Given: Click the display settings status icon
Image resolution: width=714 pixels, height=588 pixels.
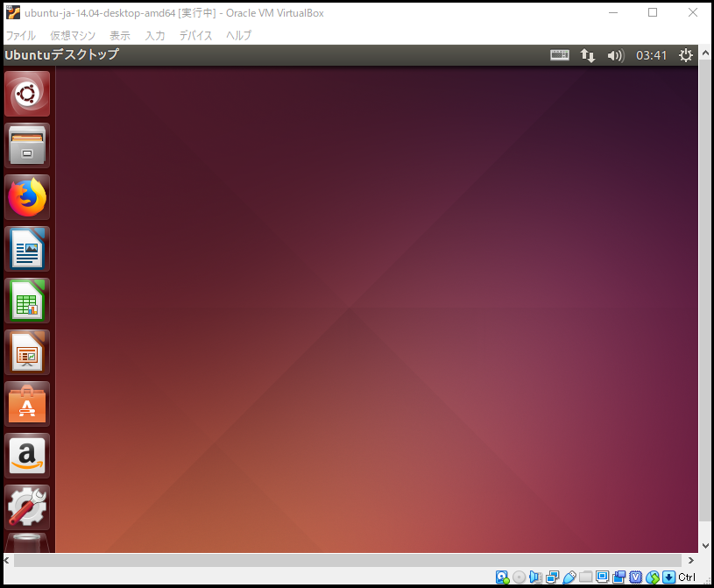Looking at the screenshot, I should [x=603, y=577].
